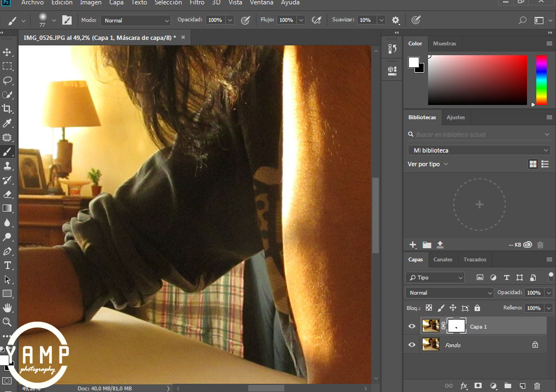Toggle pressure for opacity
The width and height of the screenshot is (556, 392).
[x=245, y=20]
